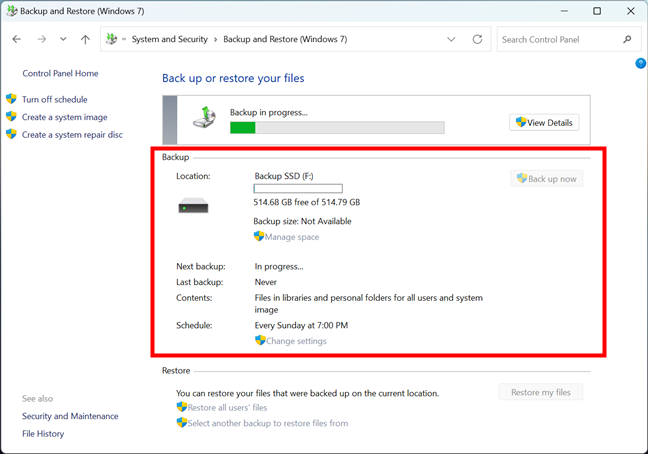Click the Control Panel icon in address bar

(112, 39)
